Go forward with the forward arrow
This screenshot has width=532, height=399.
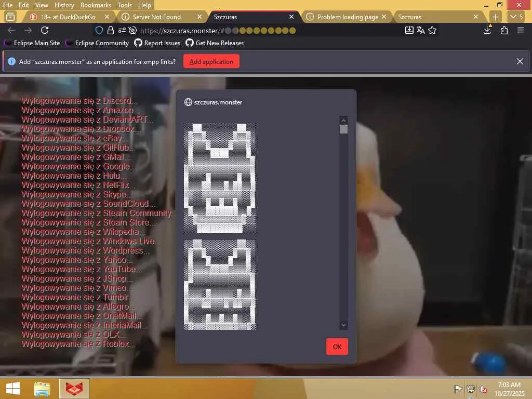pyautogui.click(x=28, y=30)
